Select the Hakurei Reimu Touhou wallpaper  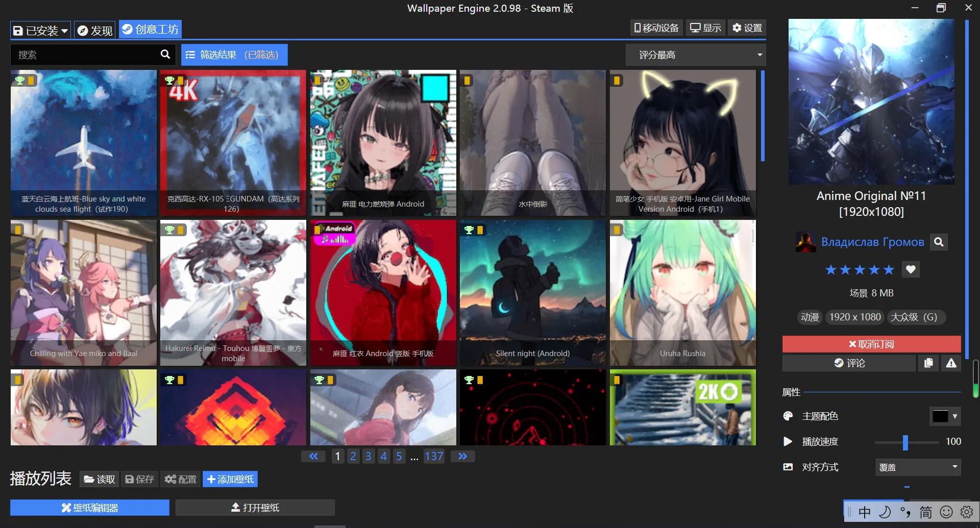(233, 293)
